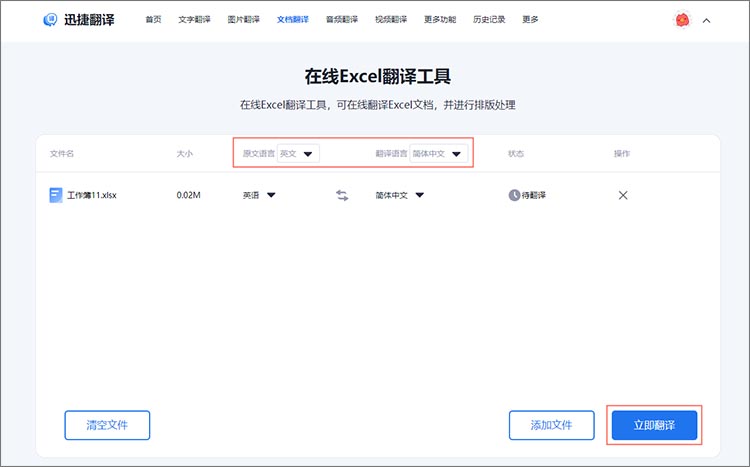Click the 状态 column header
The image size is (750, 467).
tap(516, 154)
